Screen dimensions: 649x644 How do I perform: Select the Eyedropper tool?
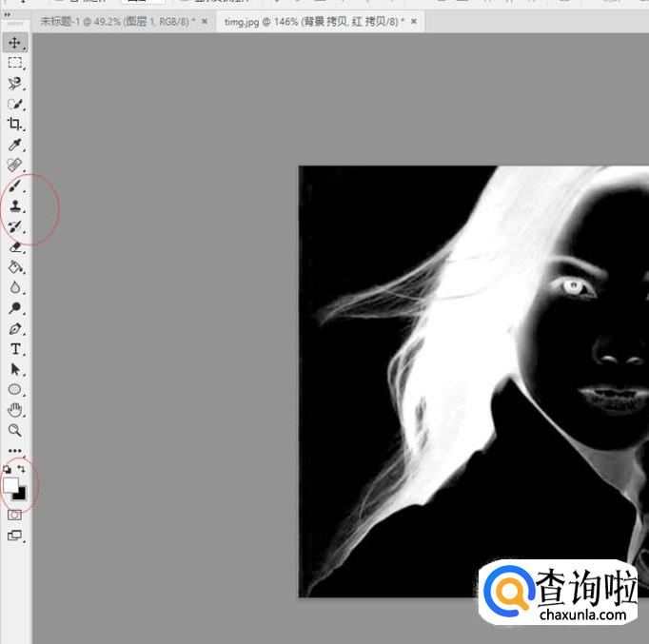[x=15, y=145]
